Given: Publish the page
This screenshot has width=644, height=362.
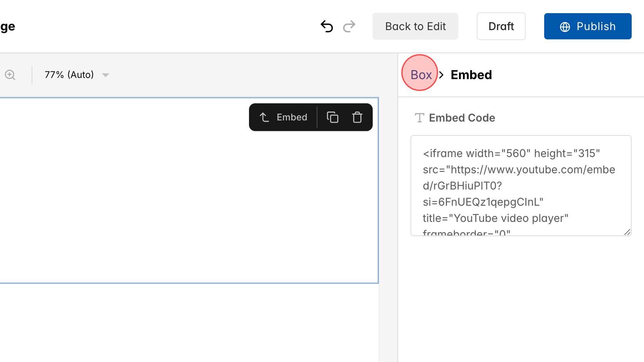Looking at the screenshot, I should pos(587,26).
